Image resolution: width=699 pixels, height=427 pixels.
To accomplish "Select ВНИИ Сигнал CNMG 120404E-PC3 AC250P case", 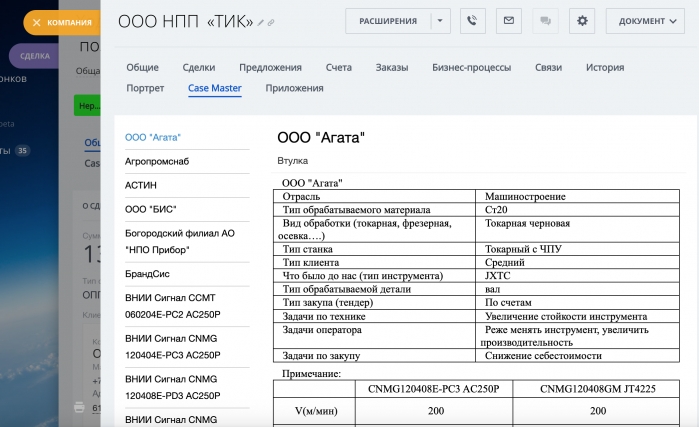I will pyautogui.click(x=173, y=346).
